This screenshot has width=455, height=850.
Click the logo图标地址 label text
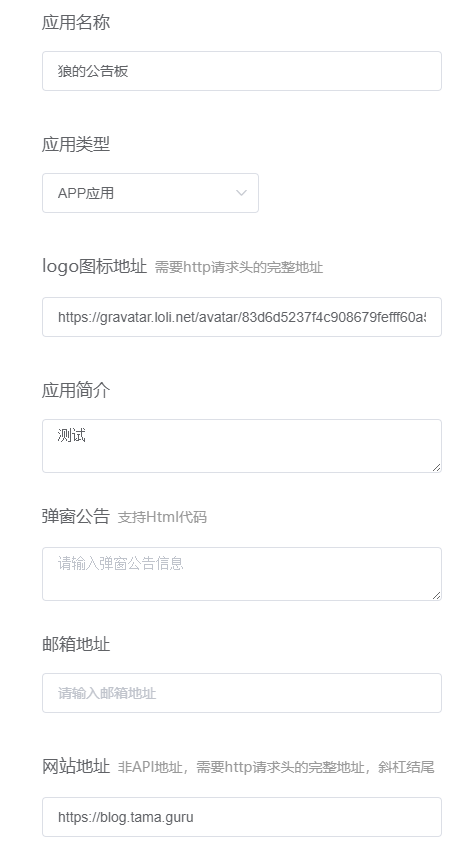point(94,267)
